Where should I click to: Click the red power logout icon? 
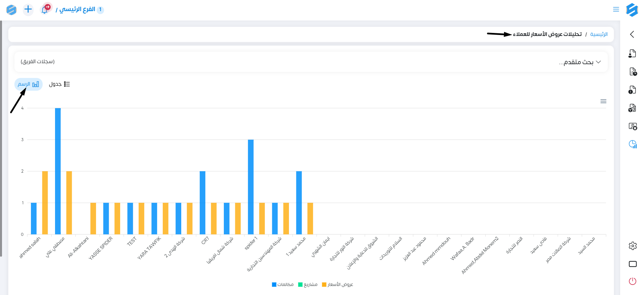click(x=633, y=281)
